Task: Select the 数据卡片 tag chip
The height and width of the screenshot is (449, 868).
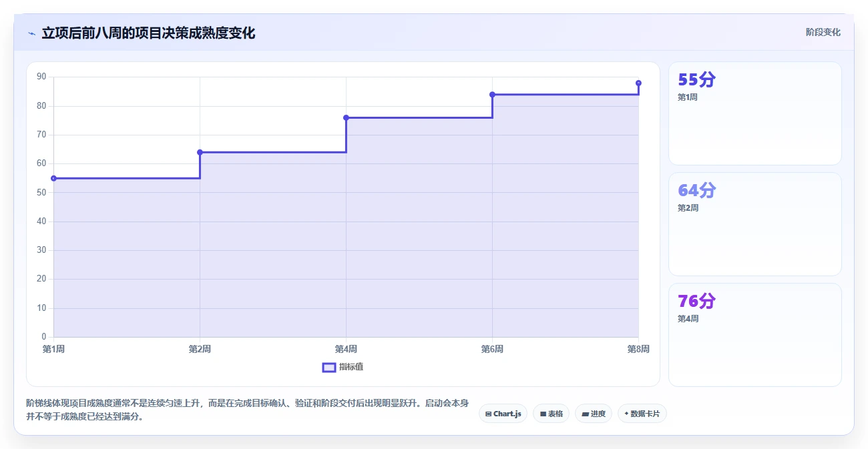Action: pyautogui.click(x=642, y=414)
